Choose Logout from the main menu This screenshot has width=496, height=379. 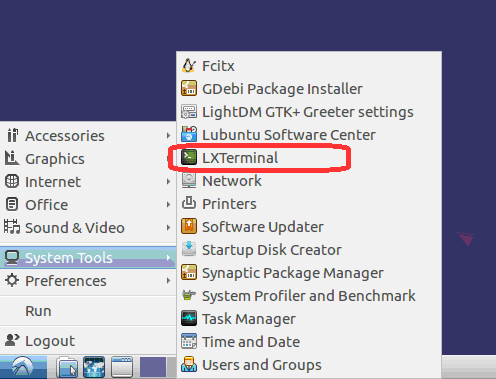(88, 341)
